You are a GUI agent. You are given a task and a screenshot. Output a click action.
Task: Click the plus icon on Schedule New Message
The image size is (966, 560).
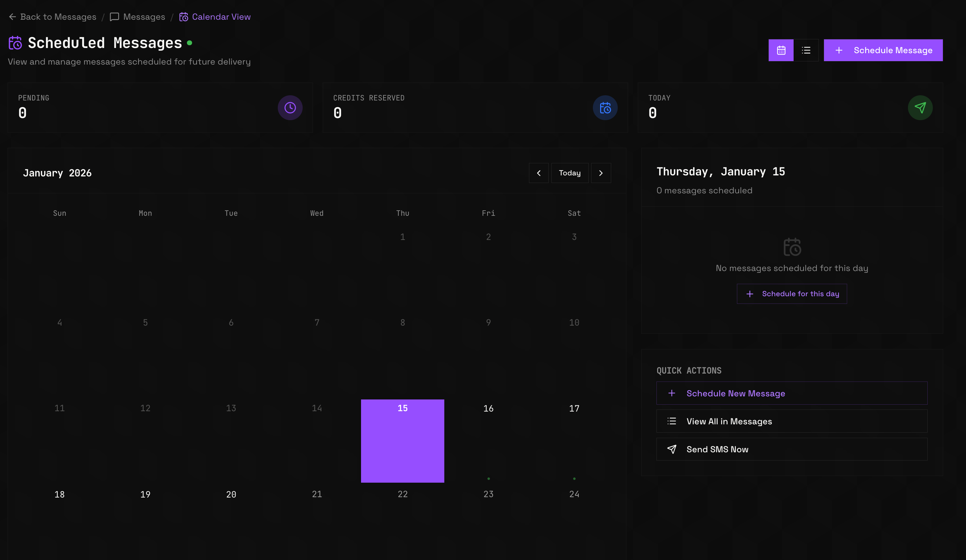tap(672, 393)
